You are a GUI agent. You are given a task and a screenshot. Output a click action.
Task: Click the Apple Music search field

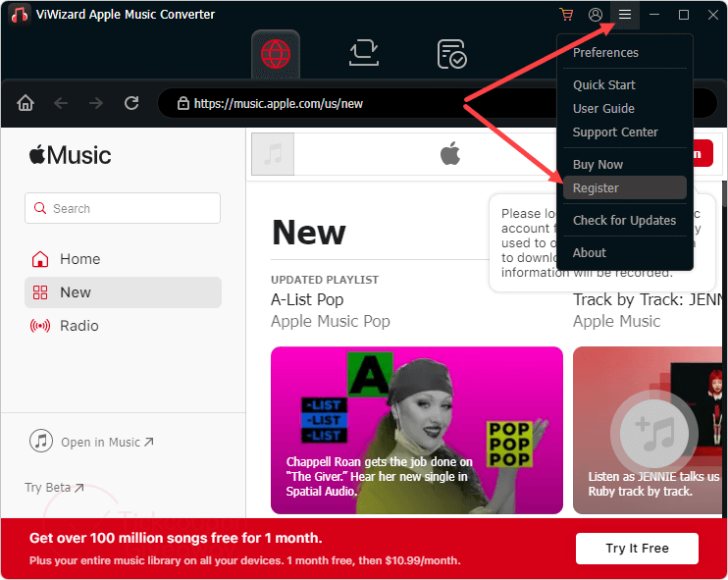pos(123,208)
